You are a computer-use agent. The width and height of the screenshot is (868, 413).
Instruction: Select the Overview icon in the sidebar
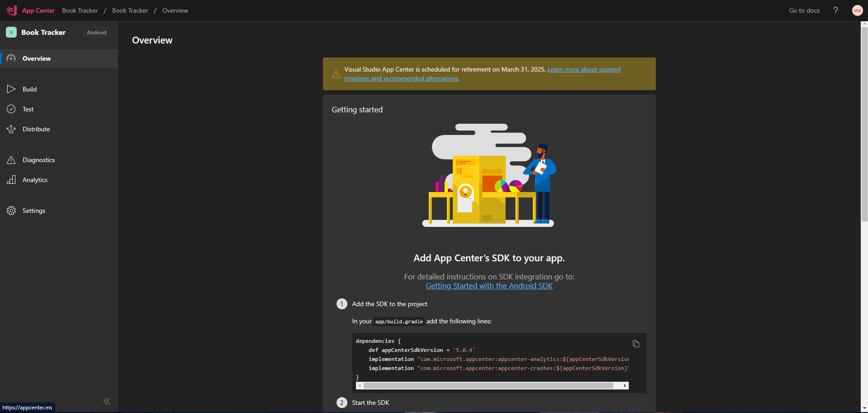pos(11,58)
